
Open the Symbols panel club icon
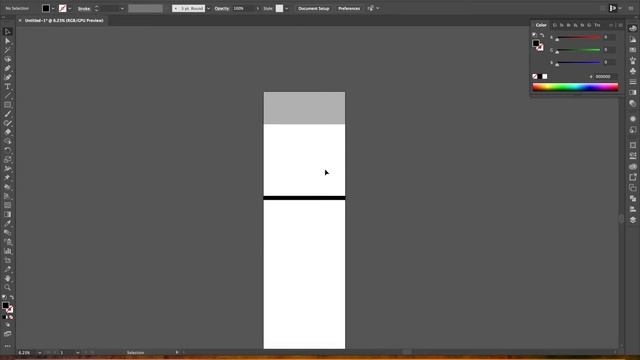[x=633, y=71]
